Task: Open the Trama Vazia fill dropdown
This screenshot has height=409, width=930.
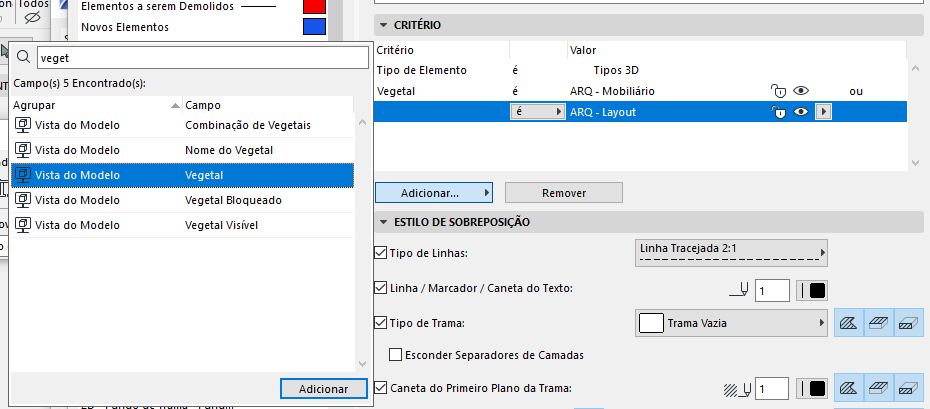Action: coord(731,323)
